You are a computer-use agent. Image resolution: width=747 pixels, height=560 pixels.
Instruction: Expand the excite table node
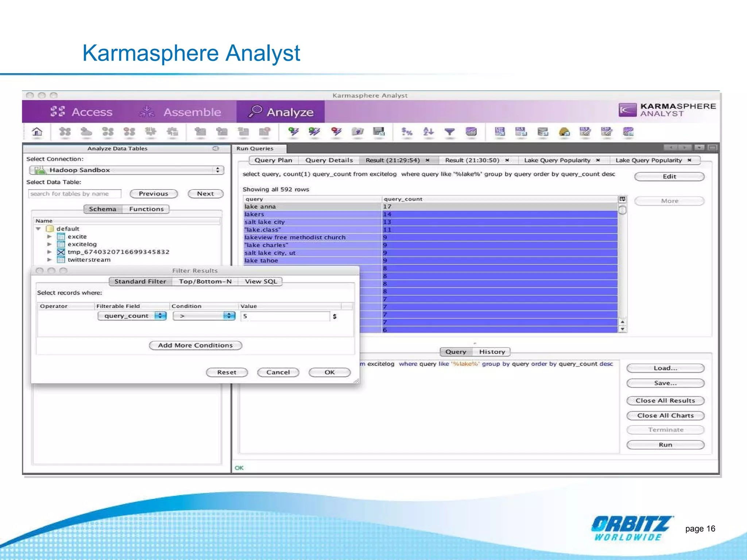49,237
